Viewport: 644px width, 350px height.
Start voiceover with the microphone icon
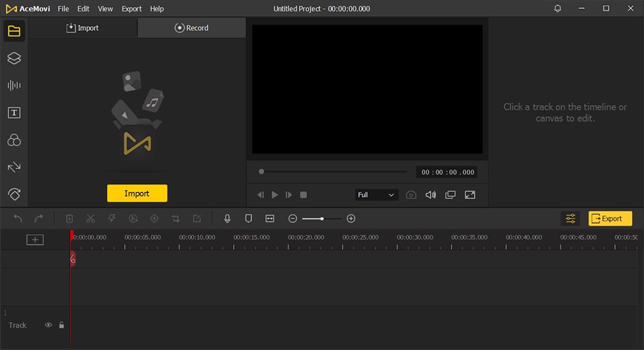tap(227, 219)
